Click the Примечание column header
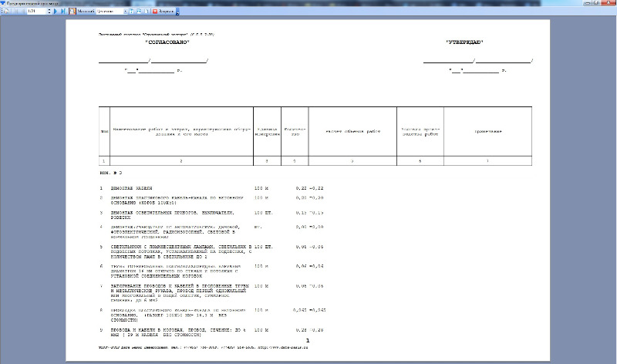 tap(488, 131)
